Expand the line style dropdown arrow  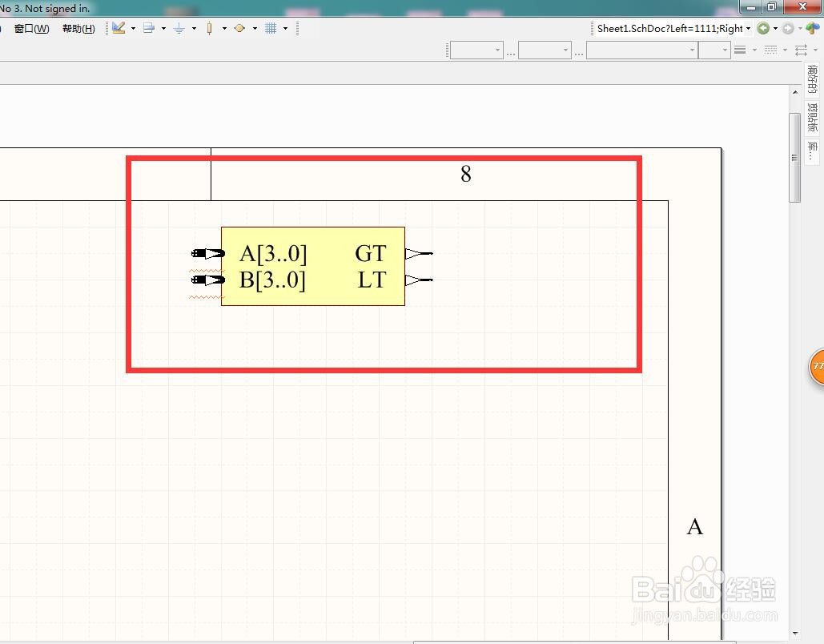tap(785, 50)
